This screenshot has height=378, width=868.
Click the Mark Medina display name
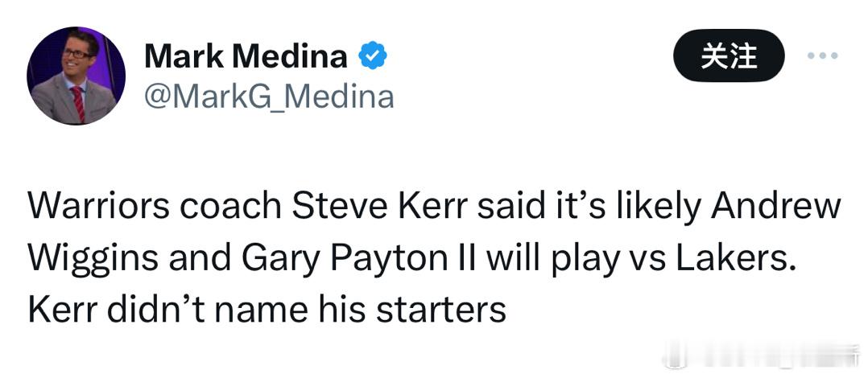coord(246,56)
